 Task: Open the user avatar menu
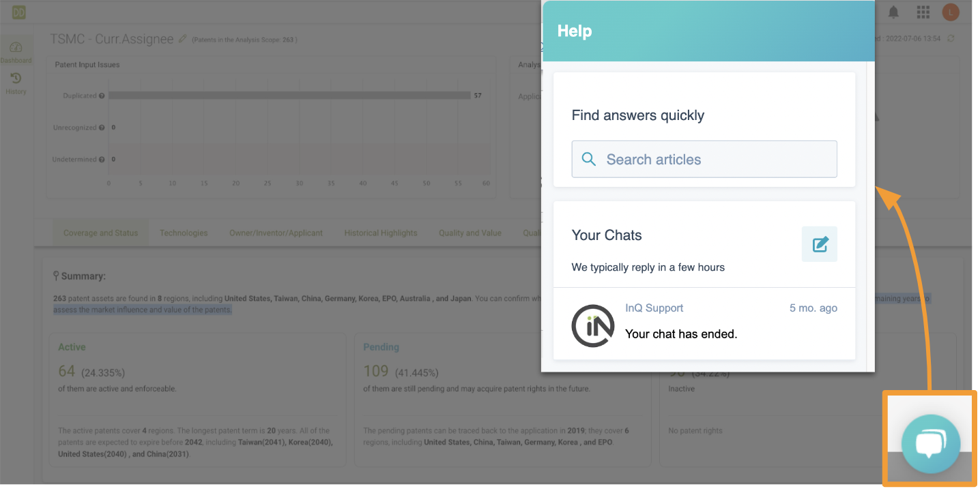(x=951, y=12)
